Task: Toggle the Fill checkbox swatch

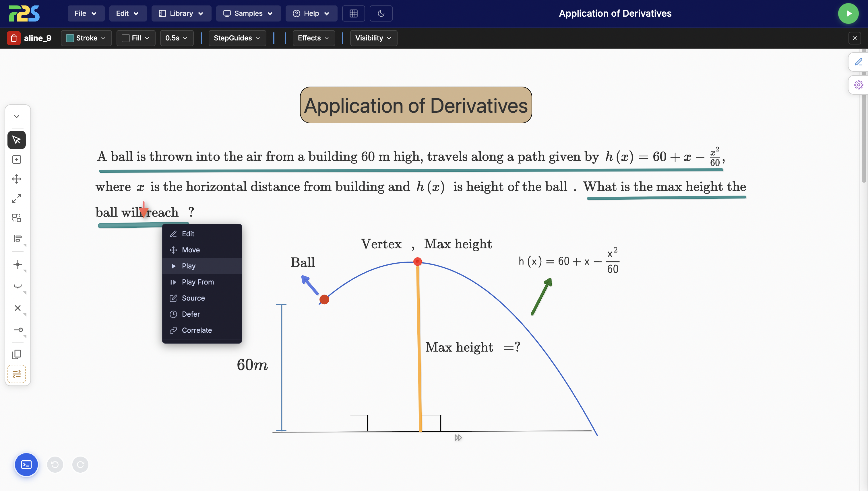Action: (x=125, y=38)
